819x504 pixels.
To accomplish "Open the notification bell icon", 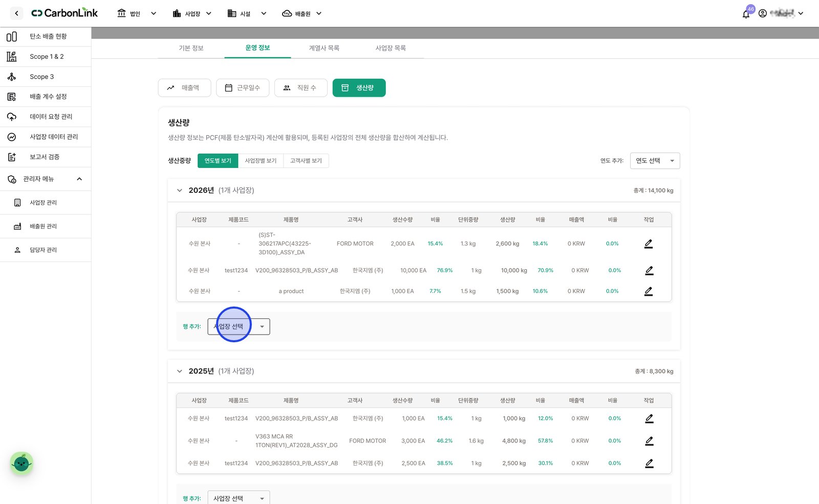I will click(746, 14).
